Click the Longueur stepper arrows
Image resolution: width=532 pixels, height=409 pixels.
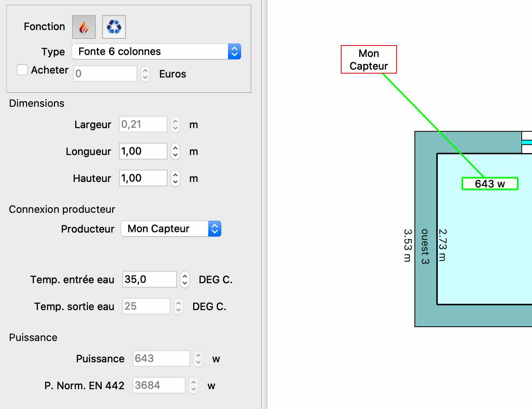pos(175,151)
